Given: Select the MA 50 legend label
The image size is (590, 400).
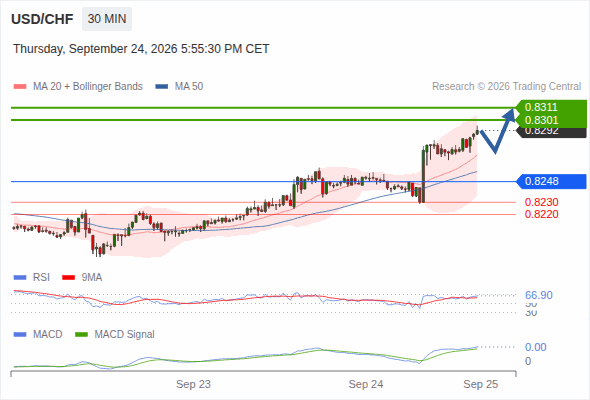Looking at the screenshot, I should point(189,87).
